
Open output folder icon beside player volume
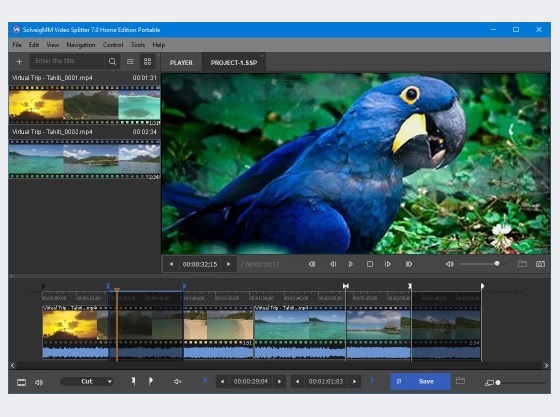click(522, 264)
